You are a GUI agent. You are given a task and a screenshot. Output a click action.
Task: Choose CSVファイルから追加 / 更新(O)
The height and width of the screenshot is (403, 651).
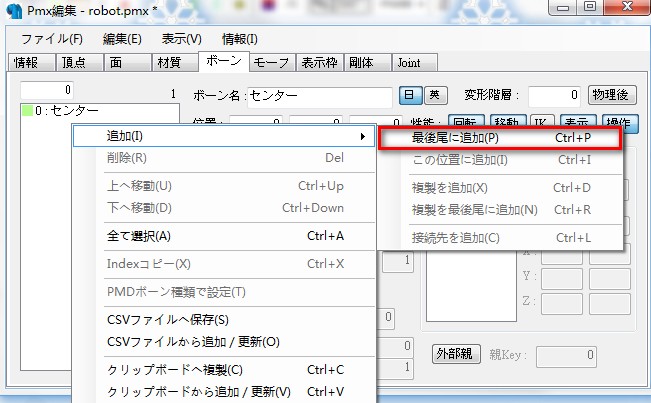(224, 342)
